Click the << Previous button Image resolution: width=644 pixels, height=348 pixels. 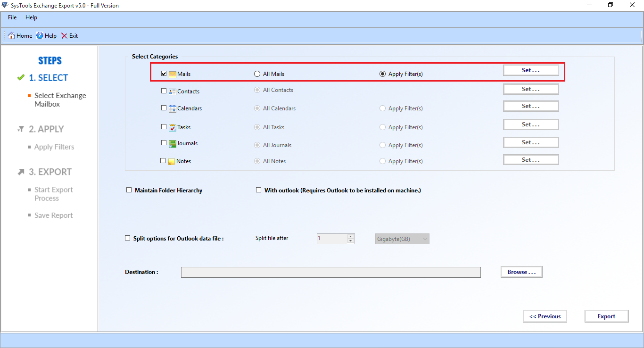(x=545, y=316)
